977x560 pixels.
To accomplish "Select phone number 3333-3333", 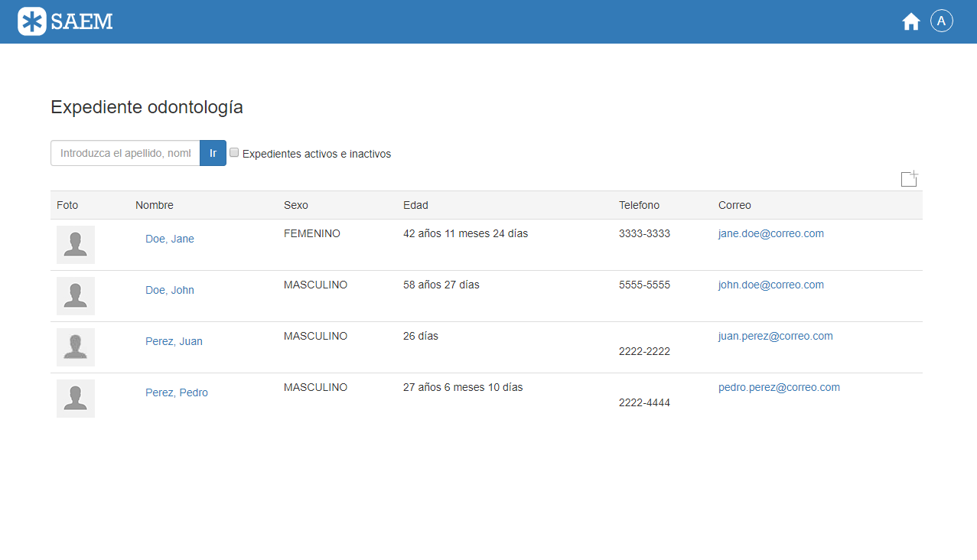I will click(644, 233).
